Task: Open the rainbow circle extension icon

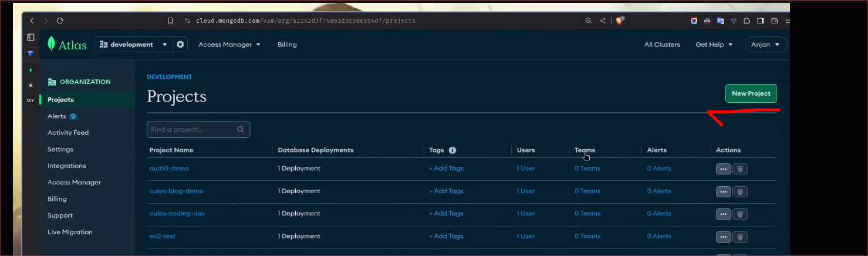Action: tap(694, 21)
